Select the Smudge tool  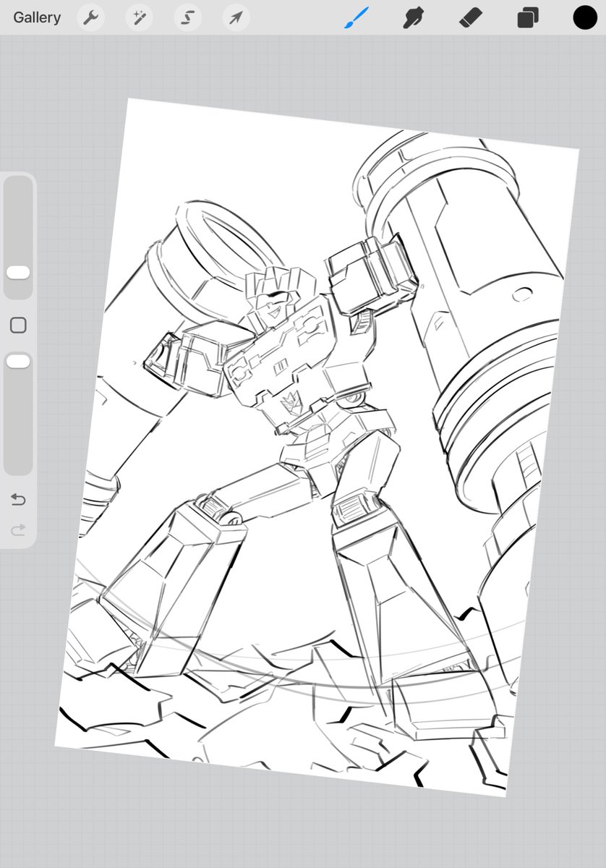point(413,17)
